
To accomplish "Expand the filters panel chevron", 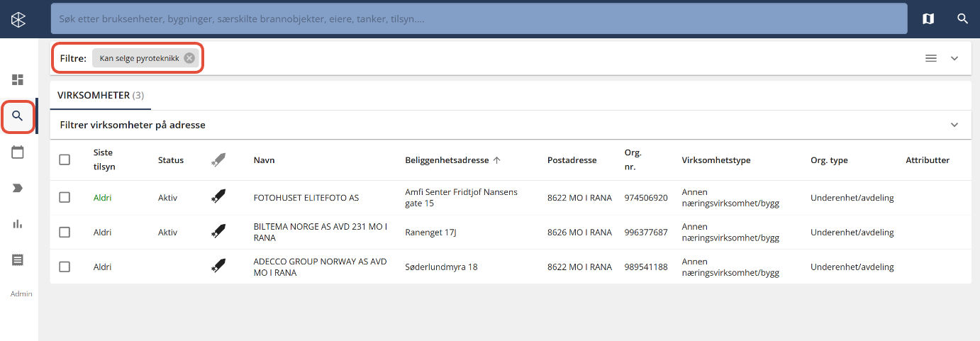I will click(x=954, y=58).
